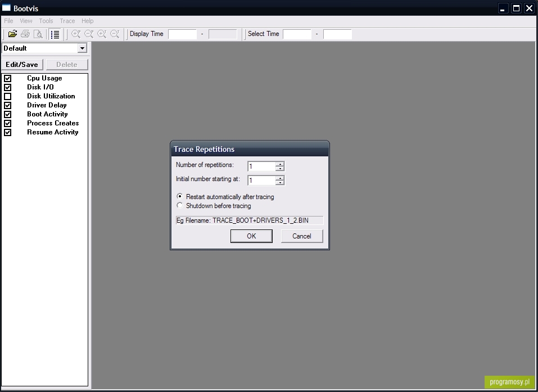
Task: Click the Delete button
Action: tap(67, 65)
